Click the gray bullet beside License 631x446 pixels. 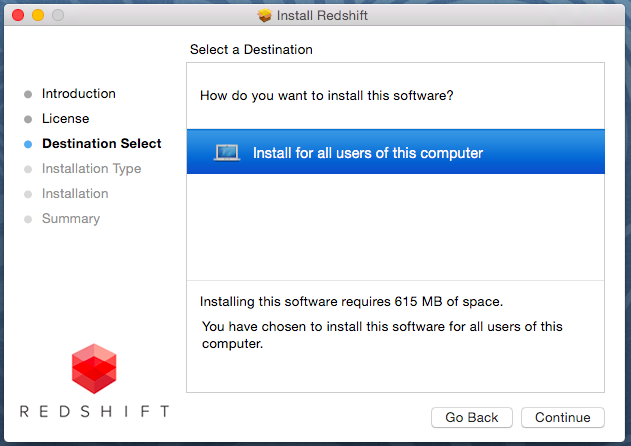coord(28,119)
